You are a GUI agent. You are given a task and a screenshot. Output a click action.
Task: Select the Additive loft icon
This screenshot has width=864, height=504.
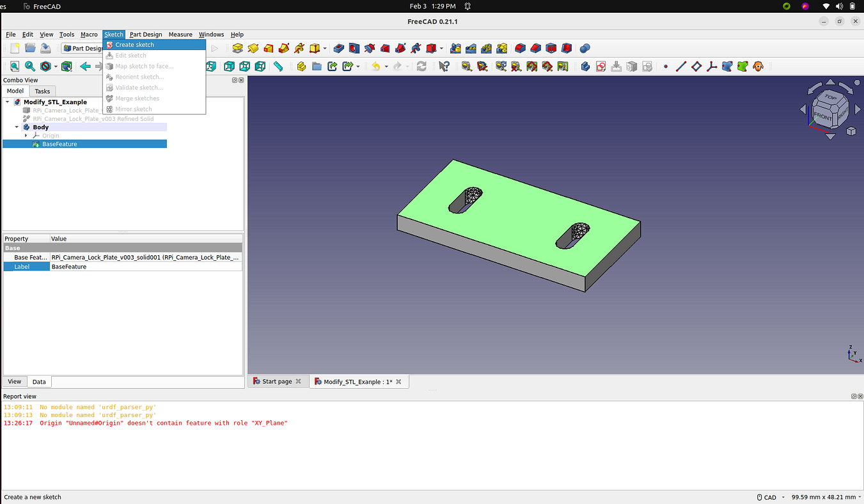pos(269,48)
